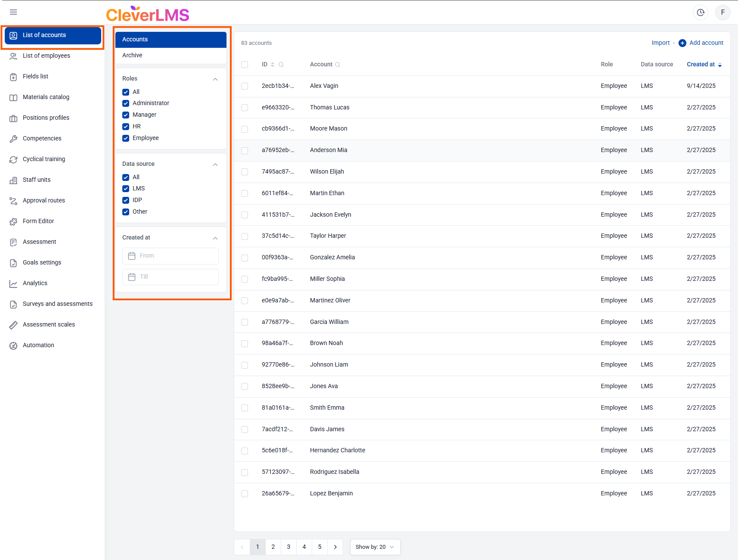Click the Import link
The height and width of the screenshot is (560, 738).
[x=660, y=43]
